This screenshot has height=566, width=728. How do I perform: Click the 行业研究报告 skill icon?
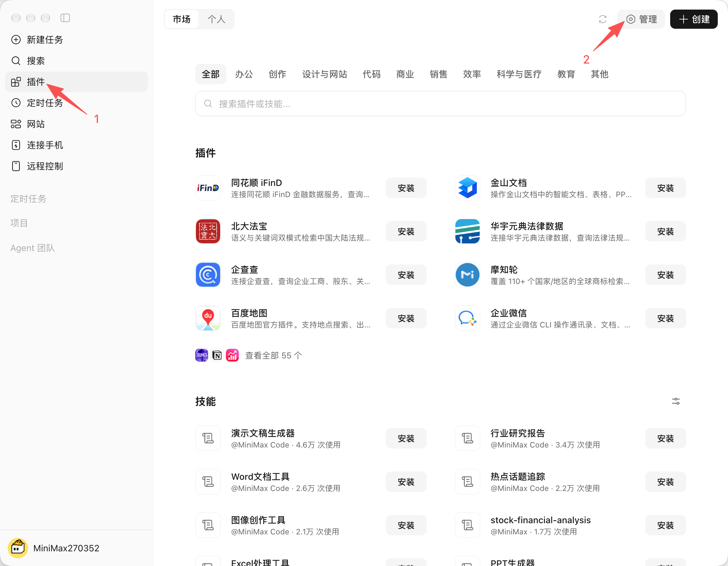point(467,438)
